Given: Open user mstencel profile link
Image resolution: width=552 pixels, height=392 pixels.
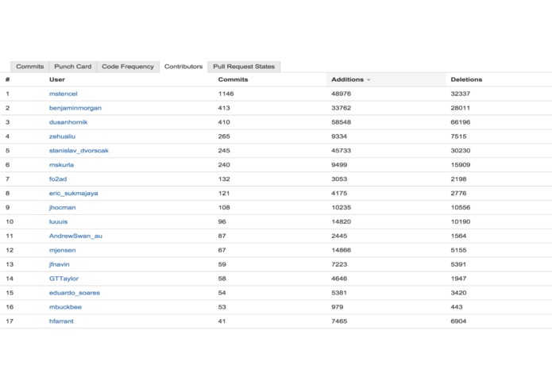Looking at the screenshot, I should 63,94.
